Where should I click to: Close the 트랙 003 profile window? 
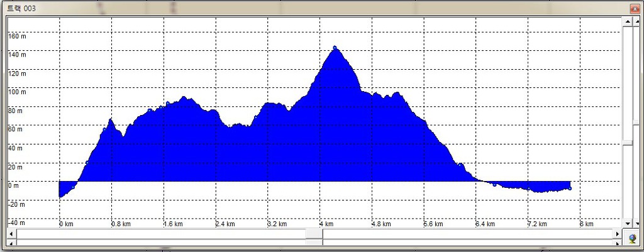click(634, 9)
